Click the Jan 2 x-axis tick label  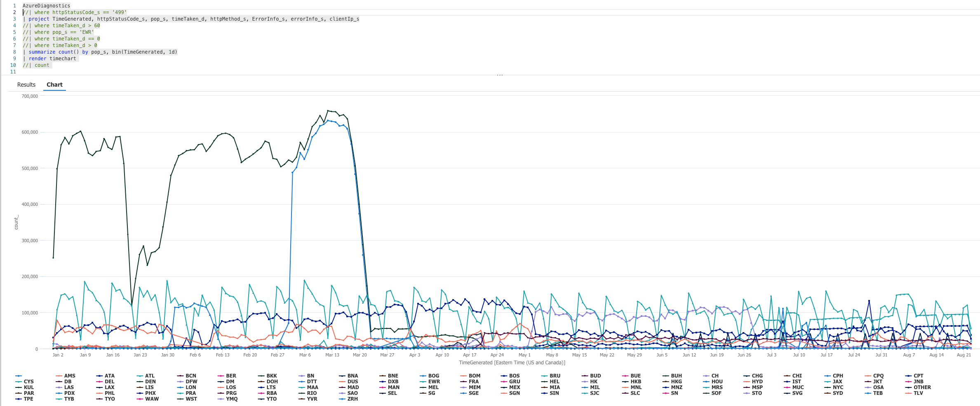pyautogui.click(x=58, y=355)
